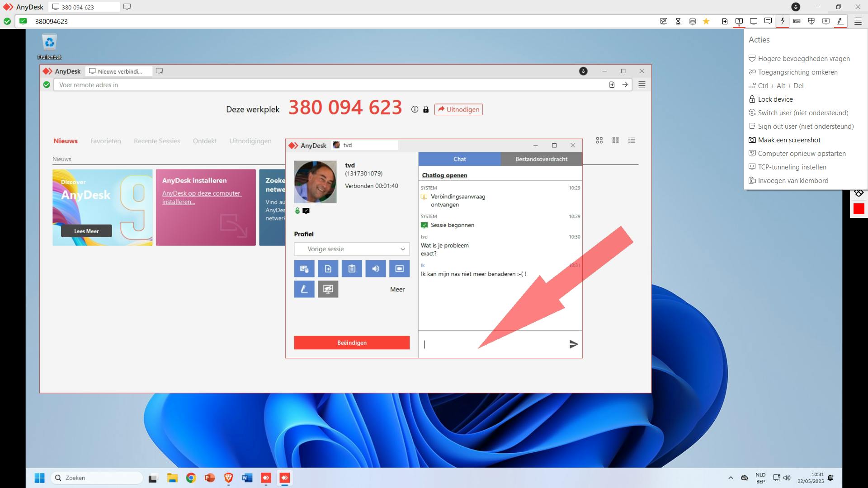This screenshot has height=488, width=868.
Task: Toggle the clipboard sync permission button
Action: click(352, 269)
